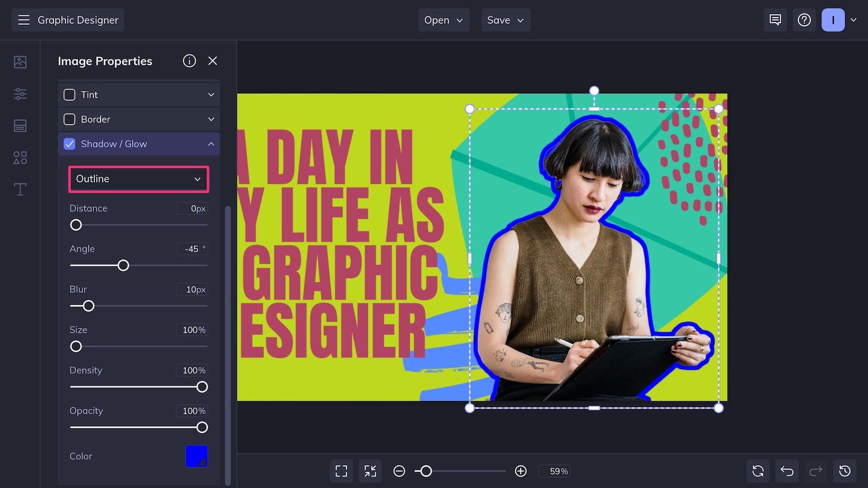Enable the Tint checkbox
Screen dimensions: 868x488
click(x=69, y=95)
